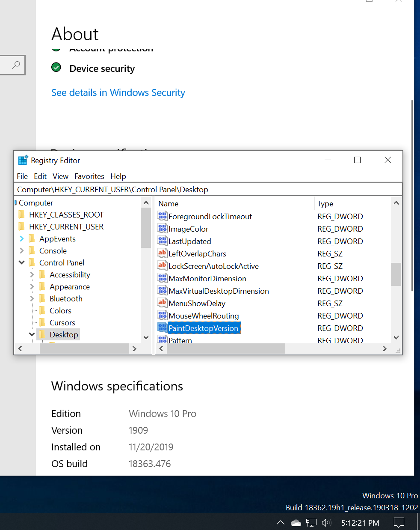This screenshot has width=420, height=530.
Task: Select the MenuShowDelay value name
Action: [x=197, y=303]
